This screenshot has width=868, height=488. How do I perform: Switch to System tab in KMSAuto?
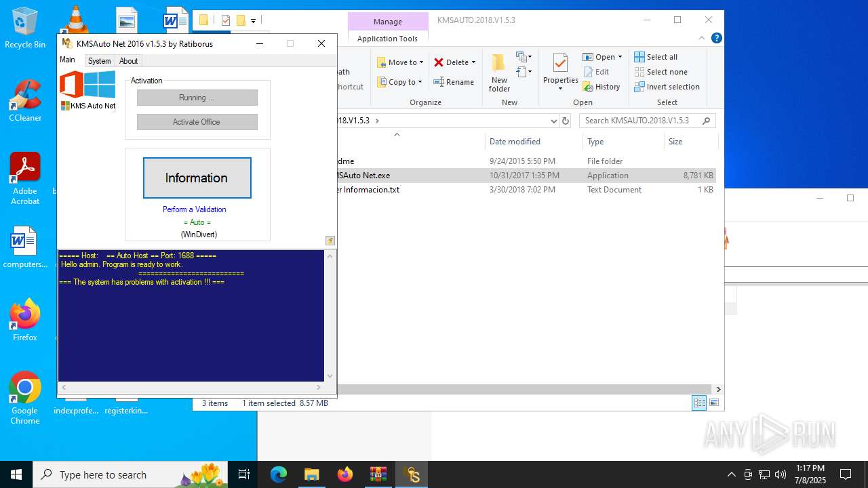coord(99,61)
